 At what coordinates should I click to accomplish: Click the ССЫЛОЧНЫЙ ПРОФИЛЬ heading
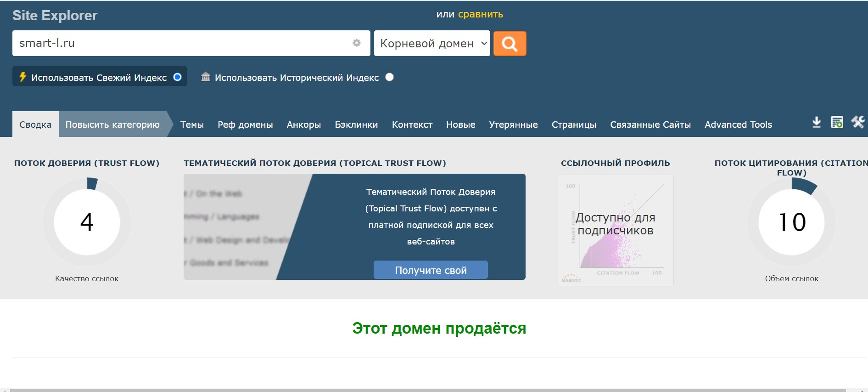coord(615,163)
